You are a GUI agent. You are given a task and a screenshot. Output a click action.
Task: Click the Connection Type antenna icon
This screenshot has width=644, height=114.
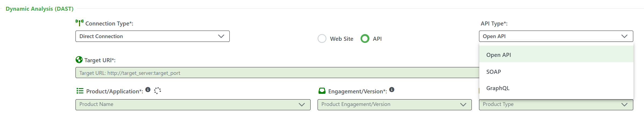pyautogui.click(x=79, y=23)
